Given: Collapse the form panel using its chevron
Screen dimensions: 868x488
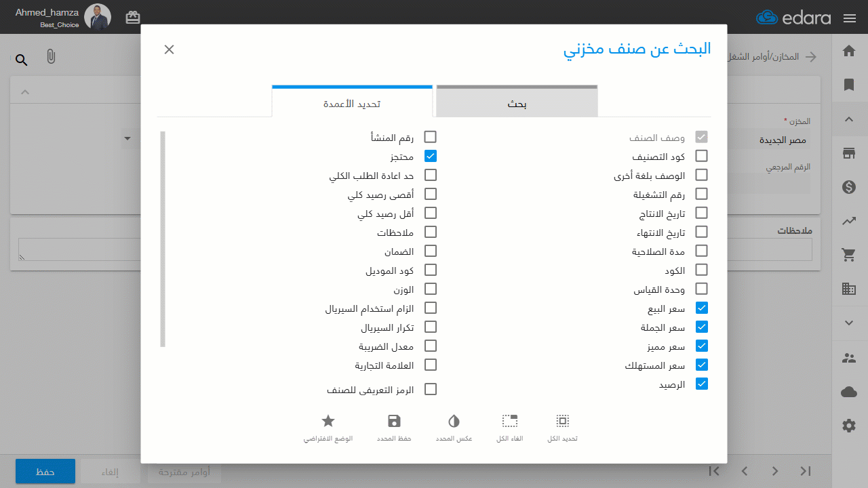Looking at the screenshot, I should tap(25, 92).
